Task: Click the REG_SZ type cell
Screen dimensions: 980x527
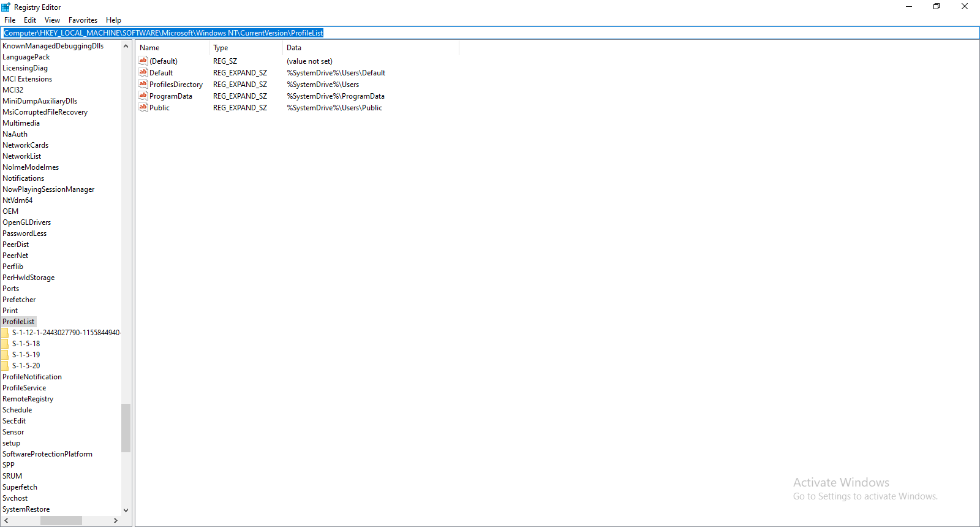Action: coord(225,61)
